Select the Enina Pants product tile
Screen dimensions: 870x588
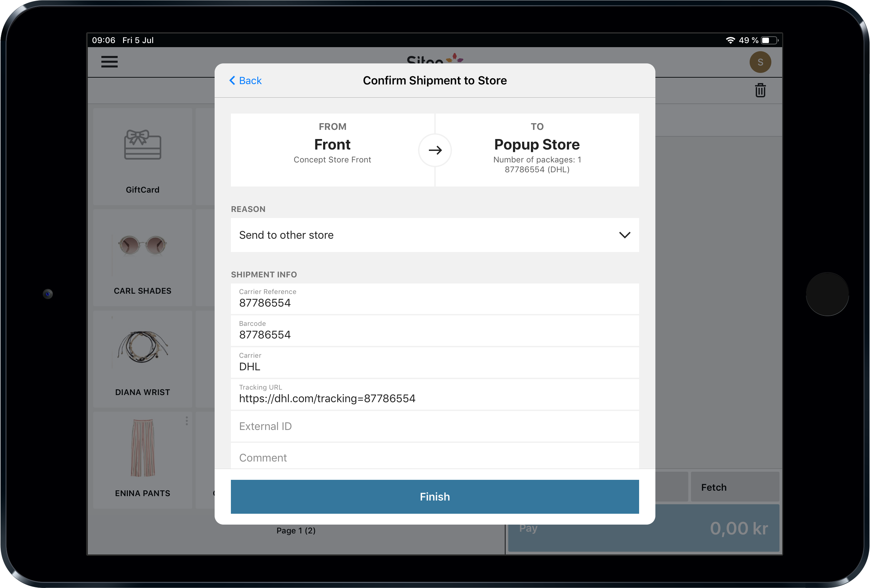click(x=143, y=460)
